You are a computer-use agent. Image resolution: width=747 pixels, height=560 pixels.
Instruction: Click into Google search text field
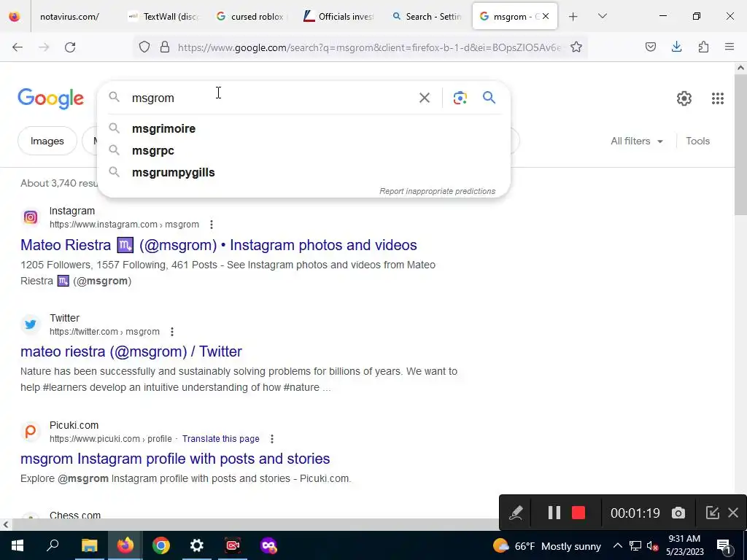[271, 98]
